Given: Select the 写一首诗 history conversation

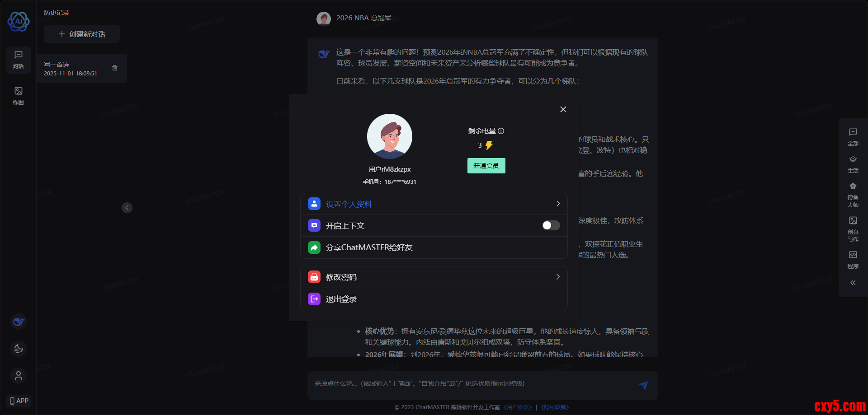Looking at the screenshot, I should [81, 68].
